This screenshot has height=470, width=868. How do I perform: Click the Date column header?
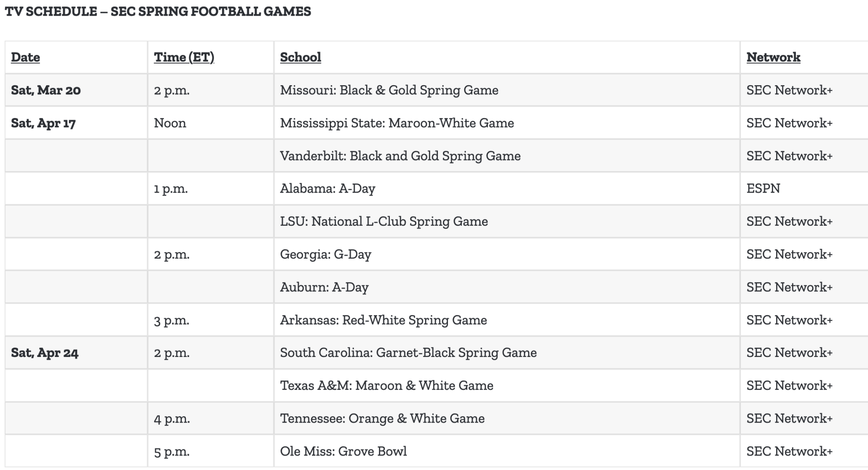click(x=25, y=57)
